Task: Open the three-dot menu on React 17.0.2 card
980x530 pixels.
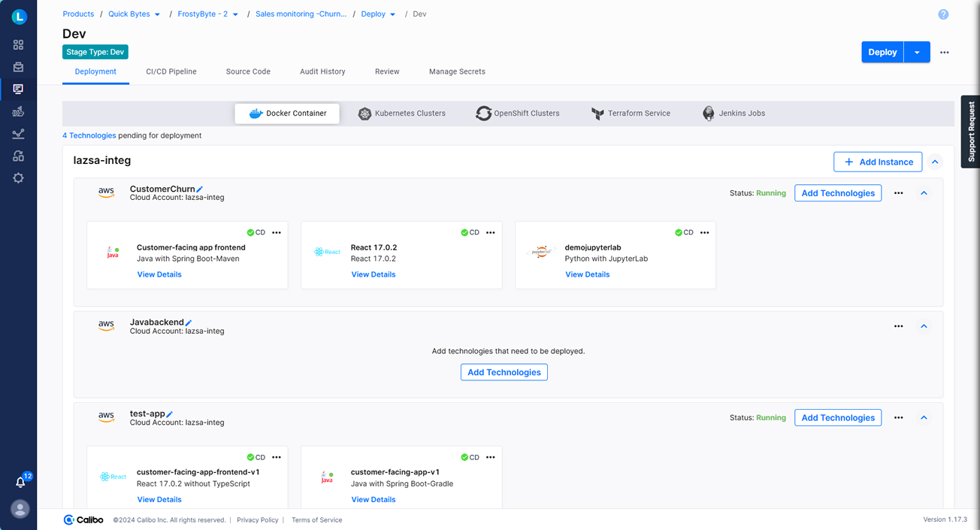Action: coord(490,232)
